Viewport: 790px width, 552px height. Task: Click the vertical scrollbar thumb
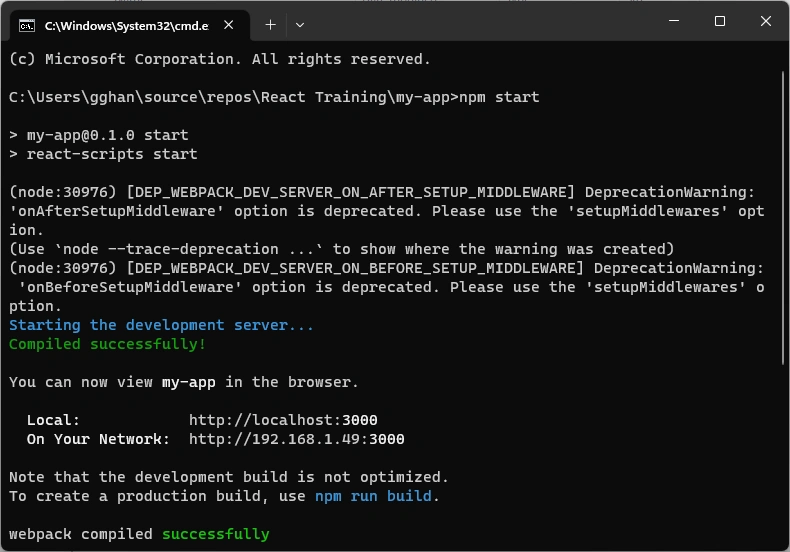pyautogui.click(x=783, y=218)
